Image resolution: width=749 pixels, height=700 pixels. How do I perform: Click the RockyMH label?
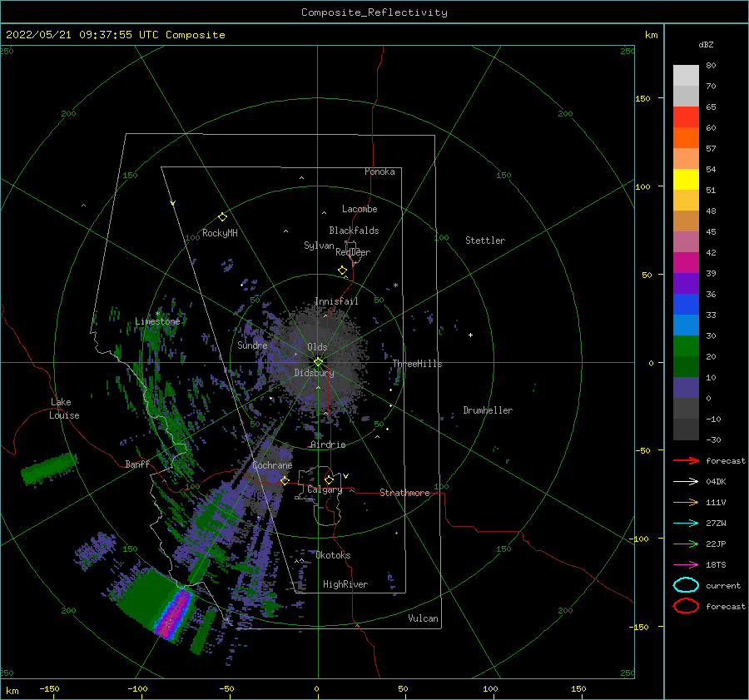click(x=220, y=233)
